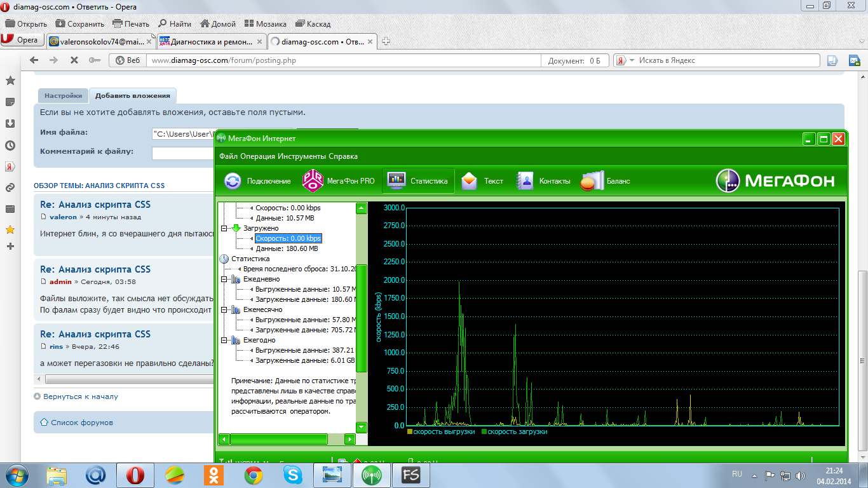Click the password wand key icon

click(94, 60)
